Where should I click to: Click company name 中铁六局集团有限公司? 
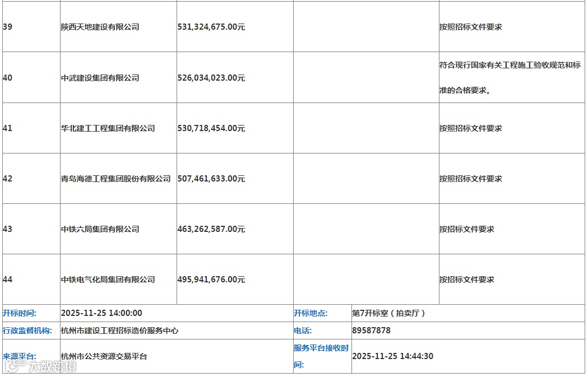coord(100,229)
